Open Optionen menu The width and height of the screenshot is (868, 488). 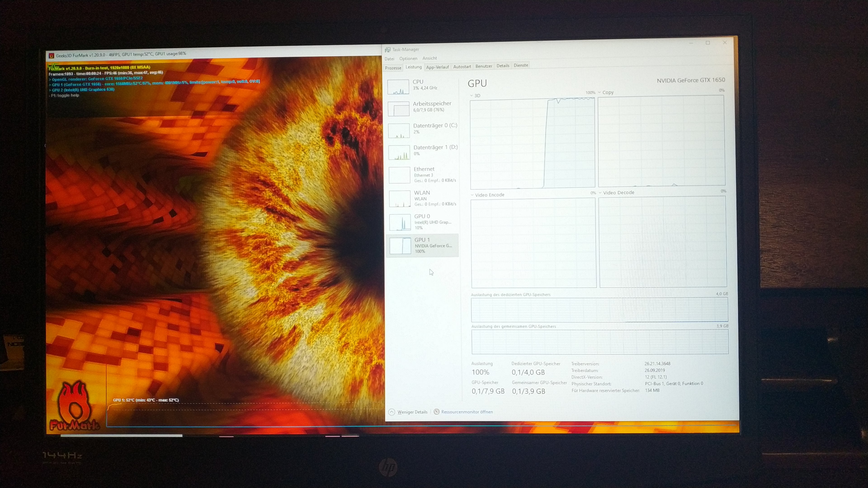coord(408,59)
